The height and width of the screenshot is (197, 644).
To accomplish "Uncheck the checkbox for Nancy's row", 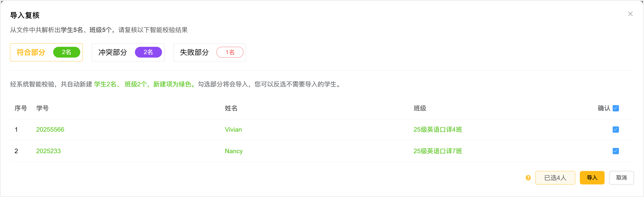I will 616,151.
